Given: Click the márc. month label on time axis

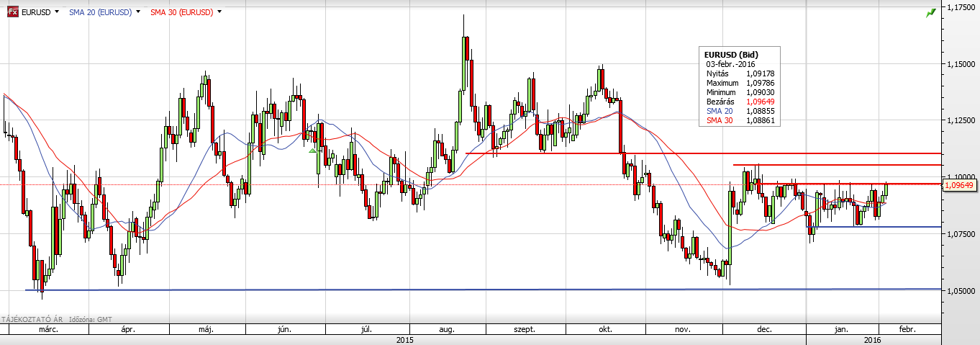Looking at the screenshot, I should (50, 329).
